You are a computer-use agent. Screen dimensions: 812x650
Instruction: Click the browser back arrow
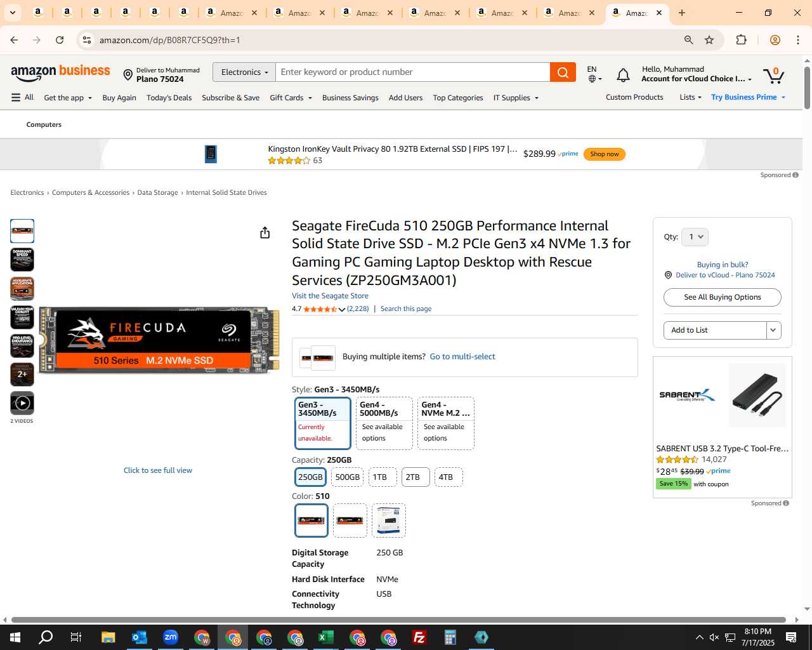pyautogui.click(x=14, y=40)
